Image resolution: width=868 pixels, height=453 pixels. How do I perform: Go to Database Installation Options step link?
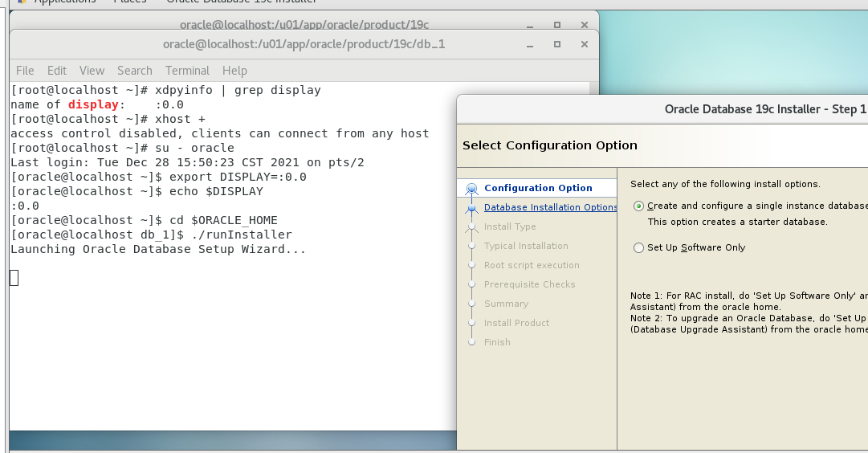coord(550,207)
